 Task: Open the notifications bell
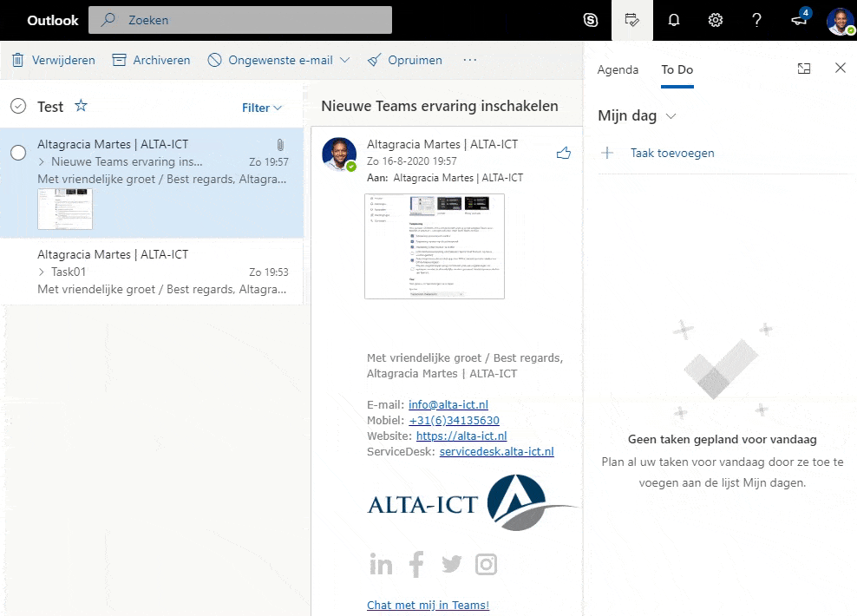click(x=674, y=19)
